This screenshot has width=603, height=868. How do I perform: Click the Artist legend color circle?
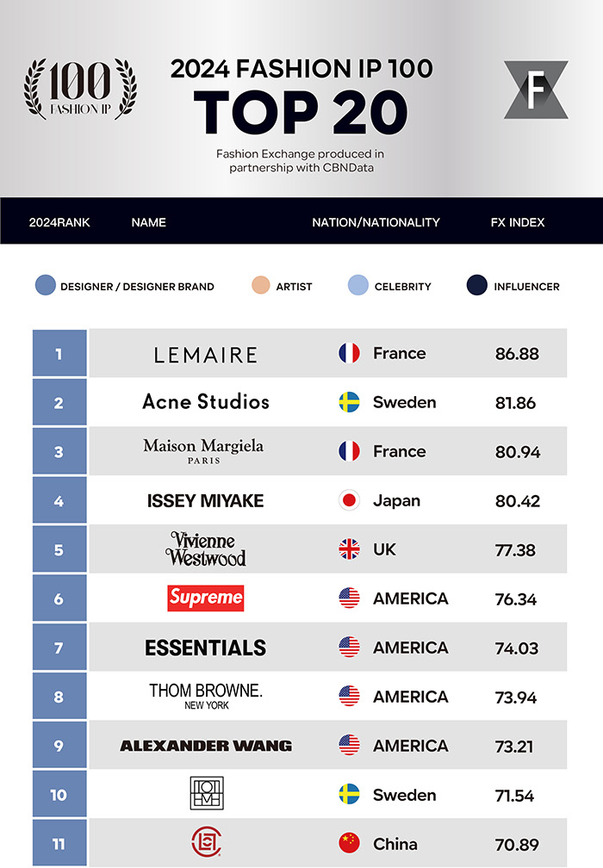tap(260, 285)
